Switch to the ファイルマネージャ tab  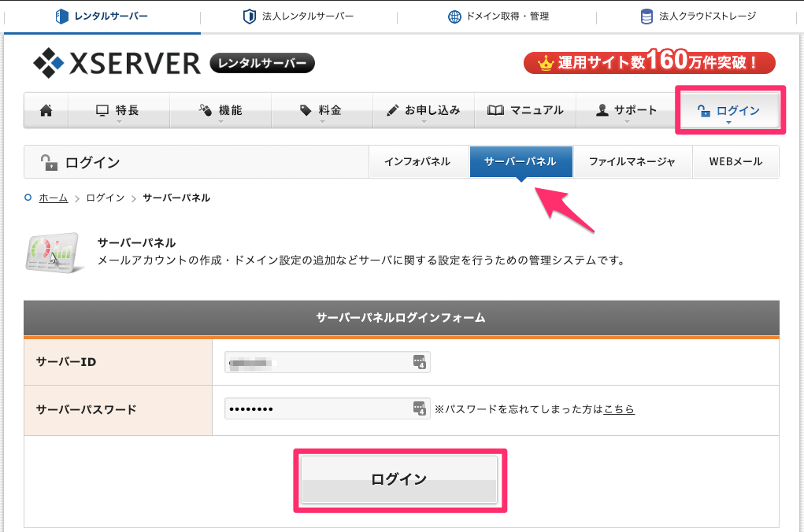tap(633, 161)
